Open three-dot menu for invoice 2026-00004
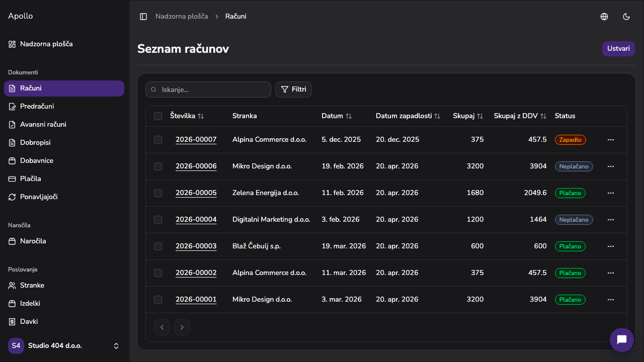Screen dimensions: 644x362 point(611,220)
